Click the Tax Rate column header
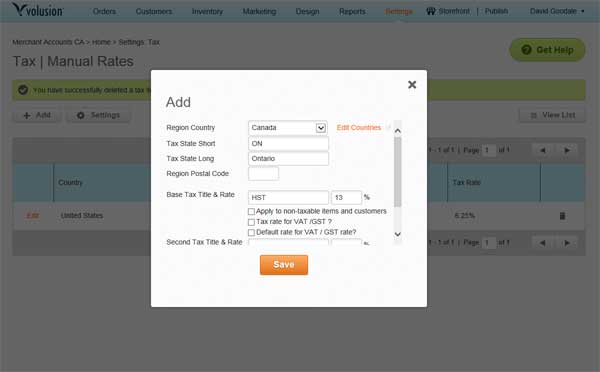 coord(466,183)
